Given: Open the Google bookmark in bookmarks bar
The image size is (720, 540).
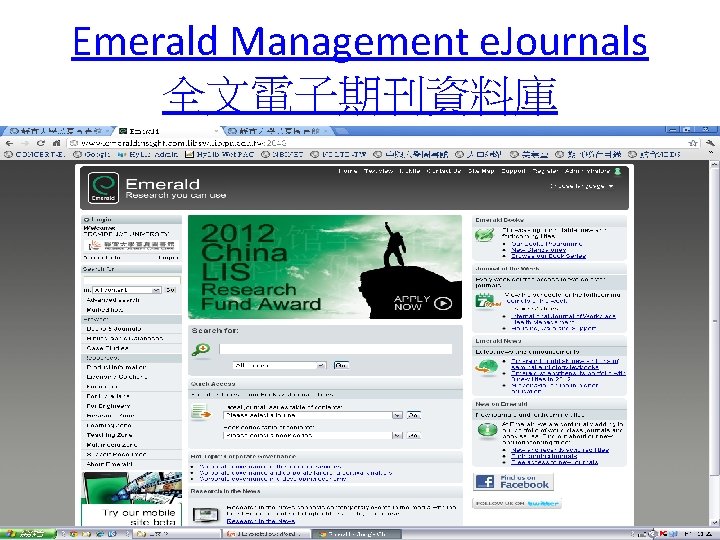Looking at the screenshot, I should pyautogui.click(x=91, y=155).
